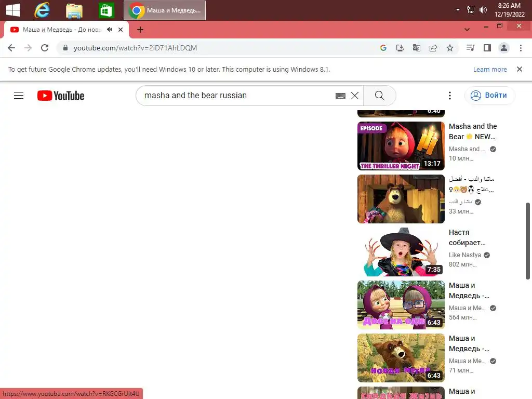Open the tab search dropdown arrow
The image size is (532, 399).
point(467,30)
